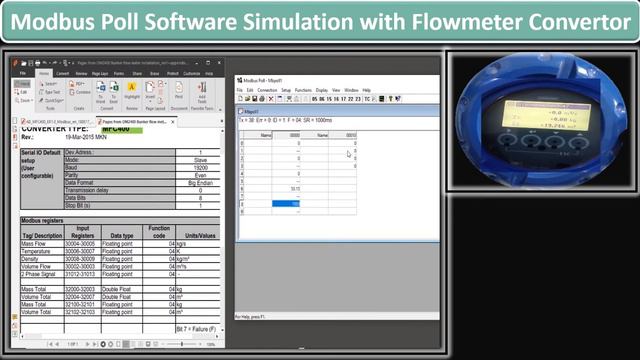Select the Type Text tool in PDF ribbon
This screenshot has height=360, width=640.
pos(50,92)
